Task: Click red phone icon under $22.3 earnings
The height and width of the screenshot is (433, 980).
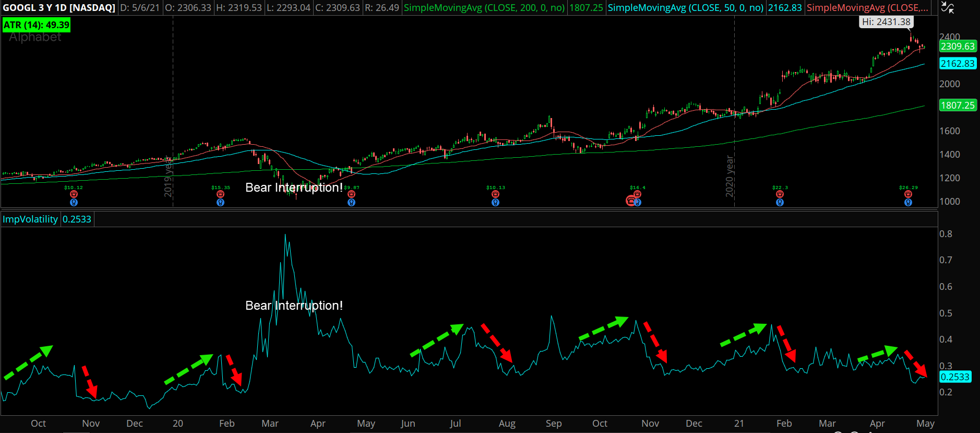Action: coord(780,194)
